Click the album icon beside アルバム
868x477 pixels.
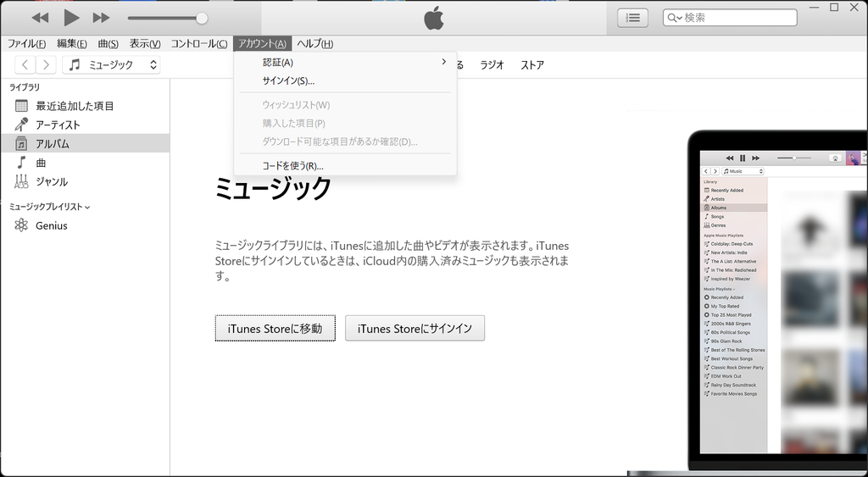21,143
